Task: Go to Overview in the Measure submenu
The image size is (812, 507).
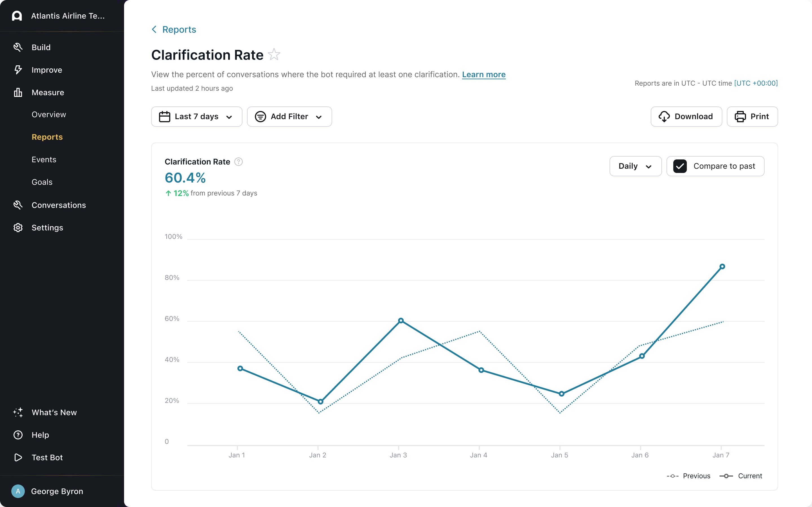Action: pos(49,114)
